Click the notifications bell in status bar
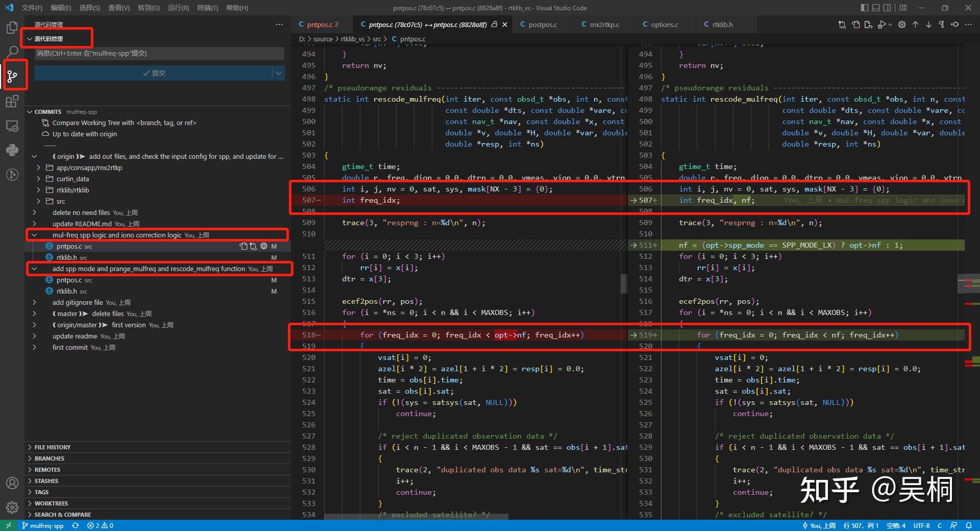Viewport: 980px width, 531px height. click(968, 525)
